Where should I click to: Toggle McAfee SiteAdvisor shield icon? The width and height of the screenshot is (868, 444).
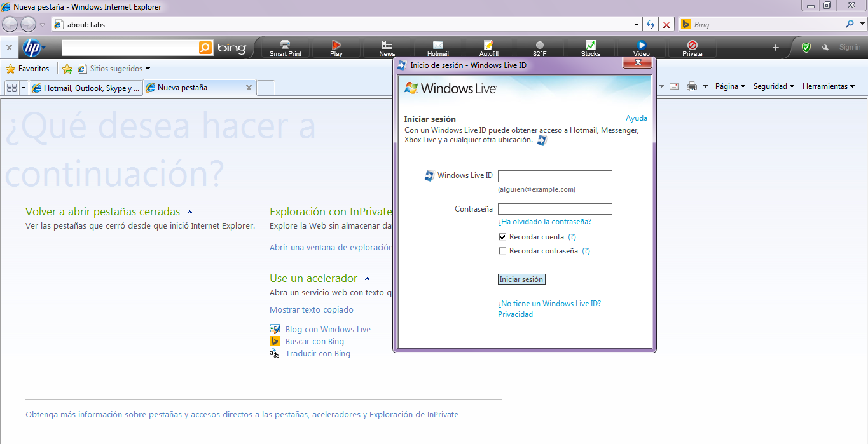click(806, 46)
